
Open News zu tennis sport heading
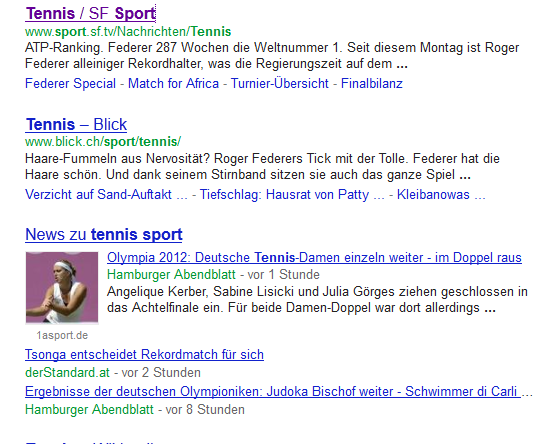(104, 235)
